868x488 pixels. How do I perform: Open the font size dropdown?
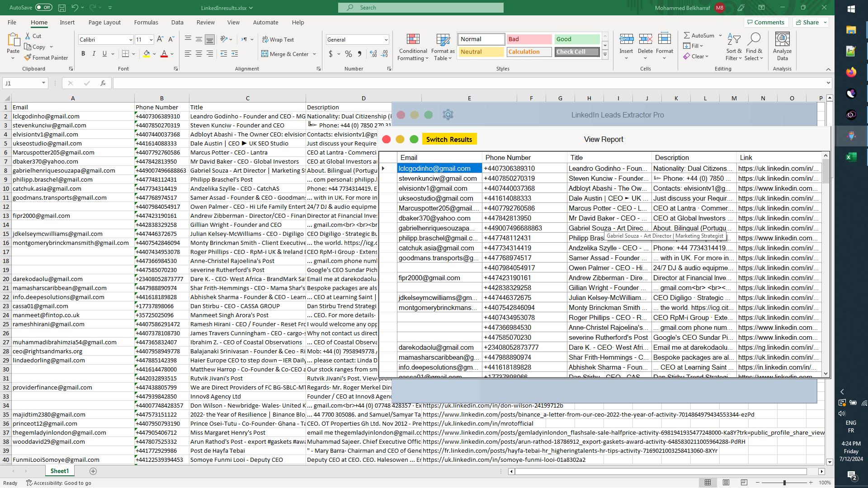click(151, 40)
